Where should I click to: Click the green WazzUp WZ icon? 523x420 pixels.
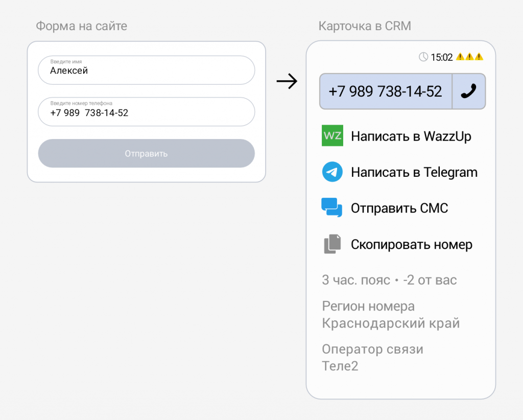tap(332, 136)
